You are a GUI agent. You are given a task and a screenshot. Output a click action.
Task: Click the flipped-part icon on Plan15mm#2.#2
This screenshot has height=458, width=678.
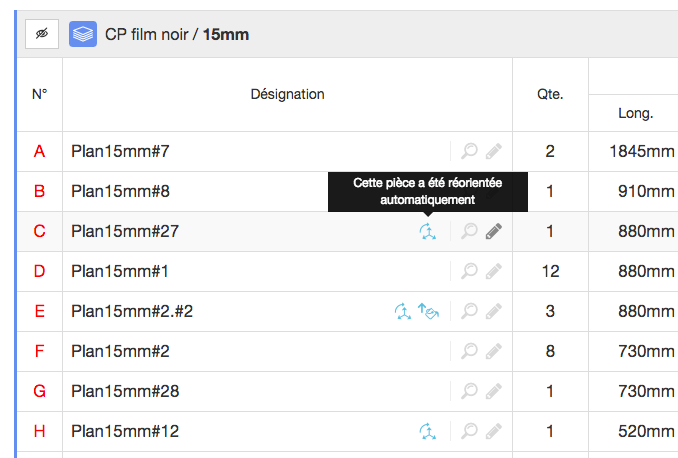pyautogui.click(x=428, y=311)
